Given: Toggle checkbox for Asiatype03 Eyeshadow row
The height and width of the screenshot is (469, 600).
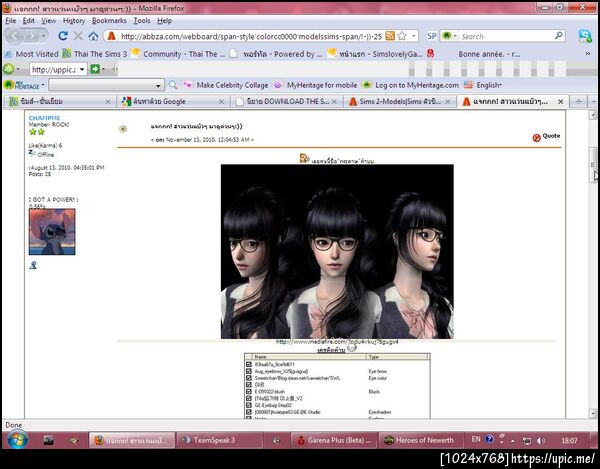Looking at the screenshot, I should pos(249,412).
